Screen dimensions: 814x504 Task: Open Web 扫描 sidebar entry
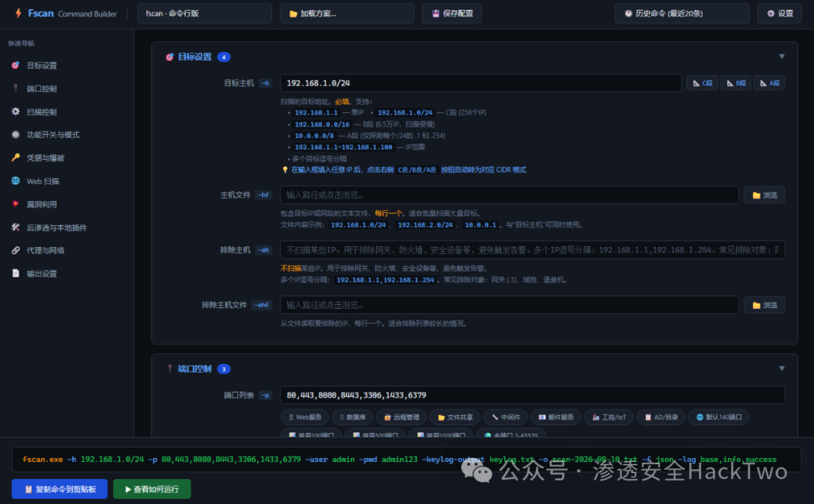(35, 181)
